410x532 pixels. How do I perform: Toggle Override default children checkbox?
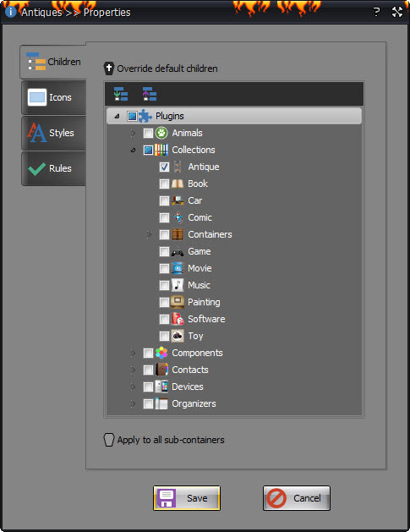click(x=108, y=69)
